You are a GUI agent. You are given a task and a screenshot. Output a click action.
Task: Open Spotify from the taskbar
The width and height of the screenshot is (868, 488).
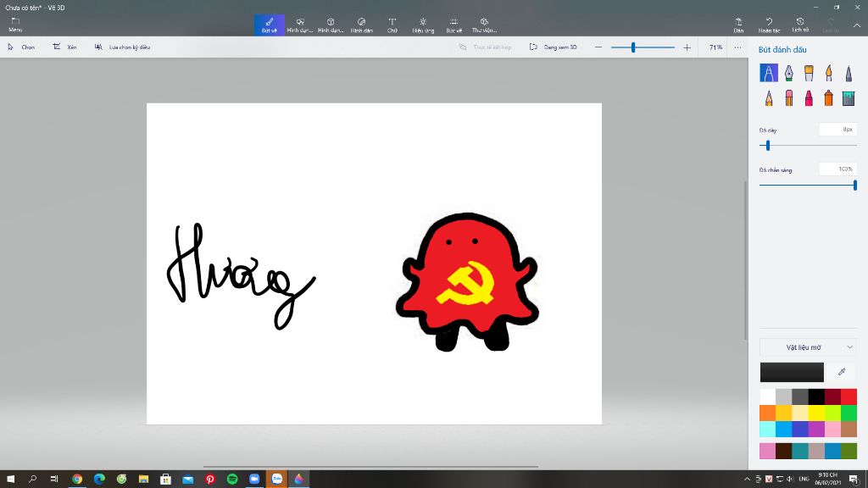232,480
